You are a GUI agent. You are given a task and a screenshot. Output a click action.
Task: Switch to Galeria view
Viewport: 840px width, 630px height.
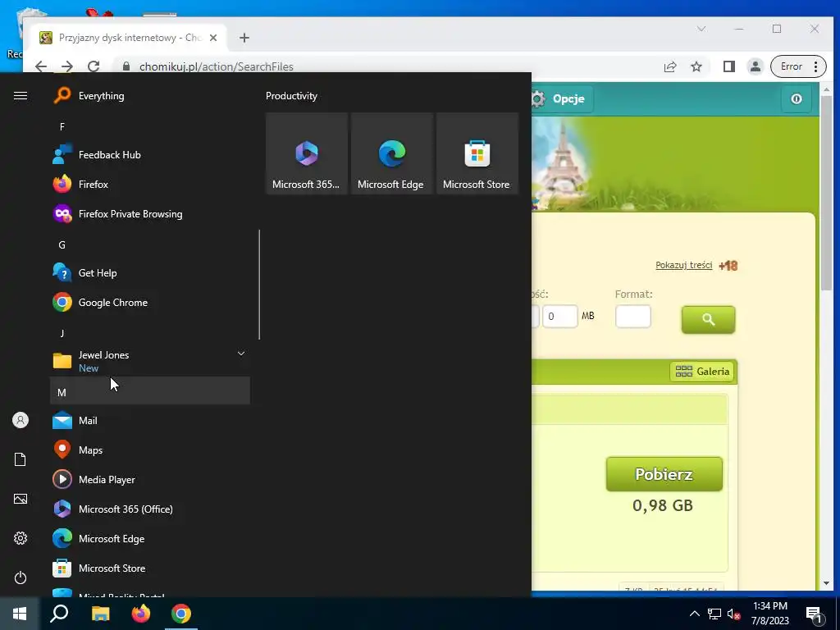(x=702, y=372)
